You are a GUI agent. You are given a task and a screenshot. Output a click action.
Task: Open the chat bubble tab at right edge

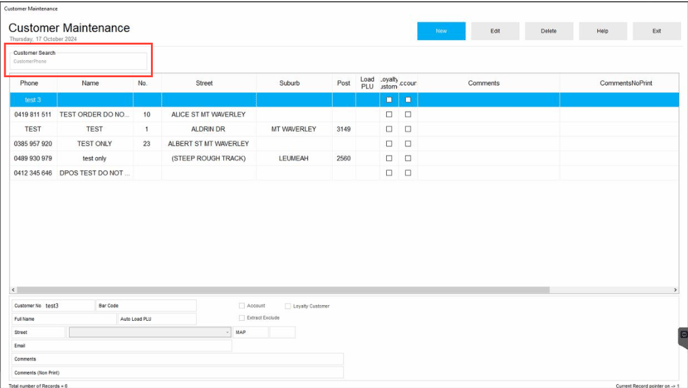[x=684, y=337]
